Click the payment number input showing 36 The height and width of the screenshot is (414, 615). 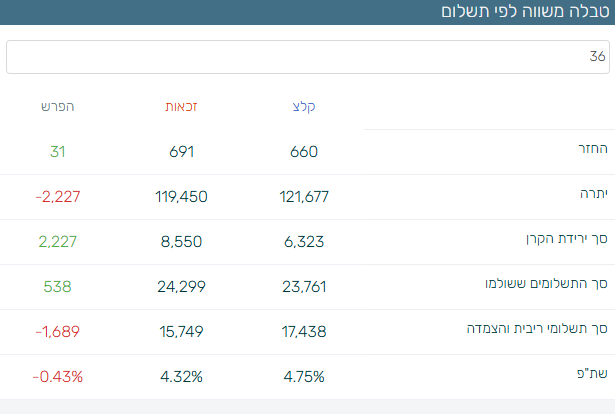point(307,57)
